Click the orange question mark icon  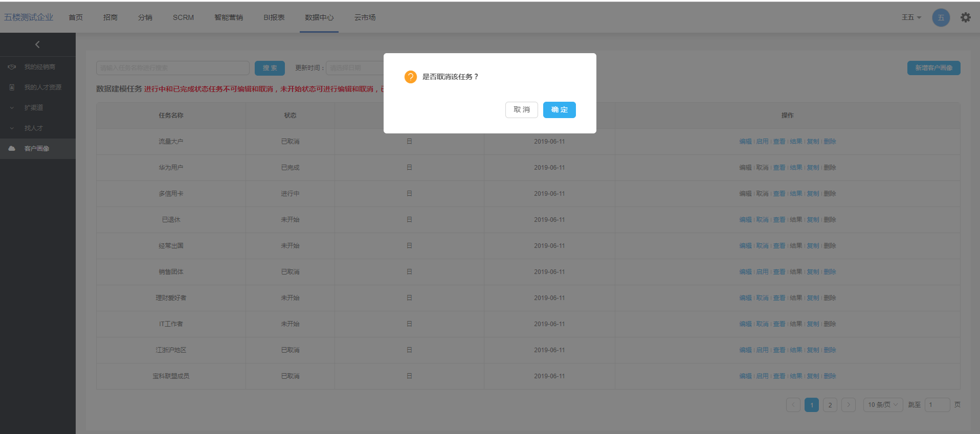pos(410,77)
